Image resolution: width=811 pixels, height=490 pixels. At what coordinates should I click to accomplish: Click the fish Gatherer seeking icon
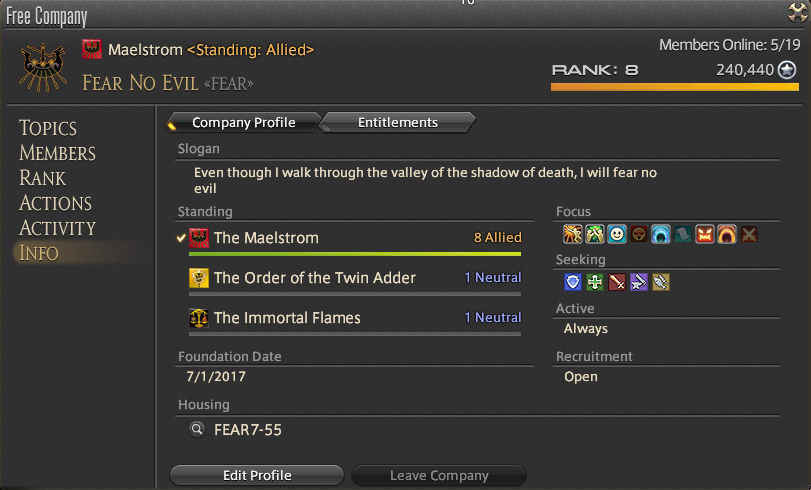[x=661, y=282]
